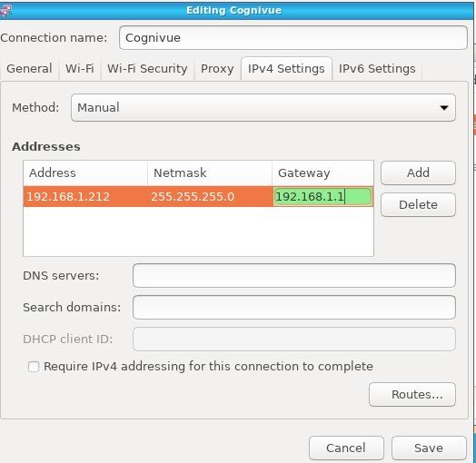
Task: Switch to the Proxy tab
Action: (217, 69)
